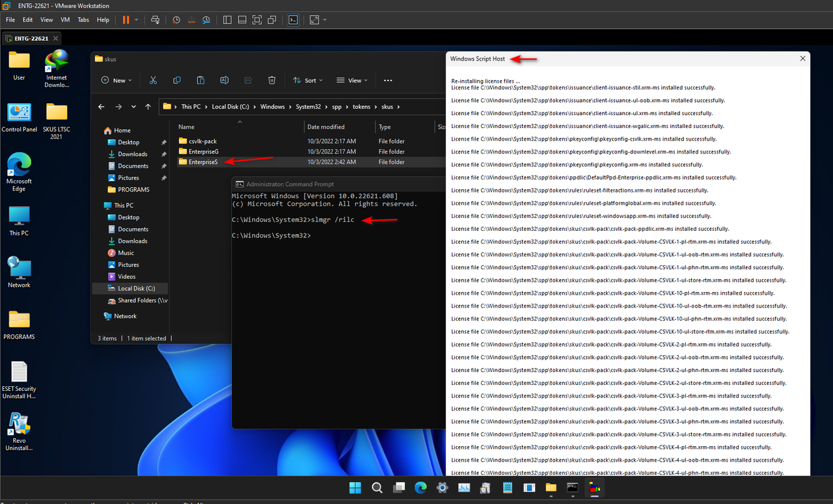
Task: Click the Copy icon in Explorer toolbar
Action: [x=177, y=80]
